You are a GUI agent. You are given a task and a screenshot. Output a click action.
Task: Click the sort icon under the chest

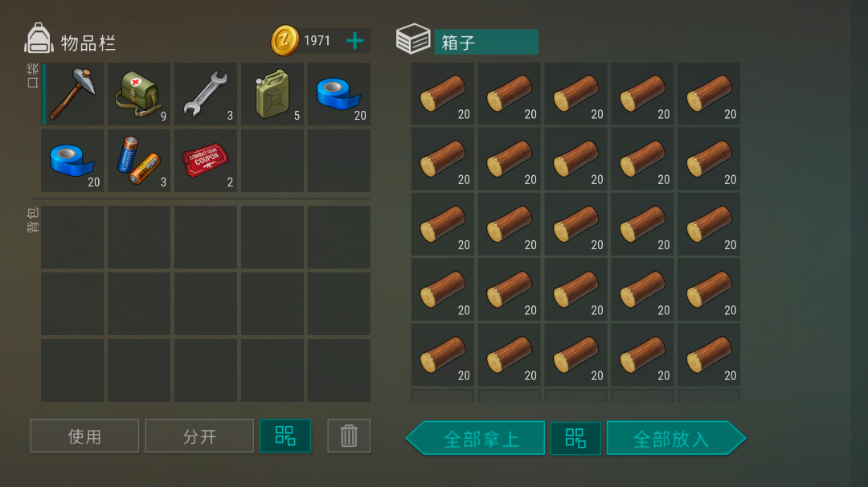(575, 438)
